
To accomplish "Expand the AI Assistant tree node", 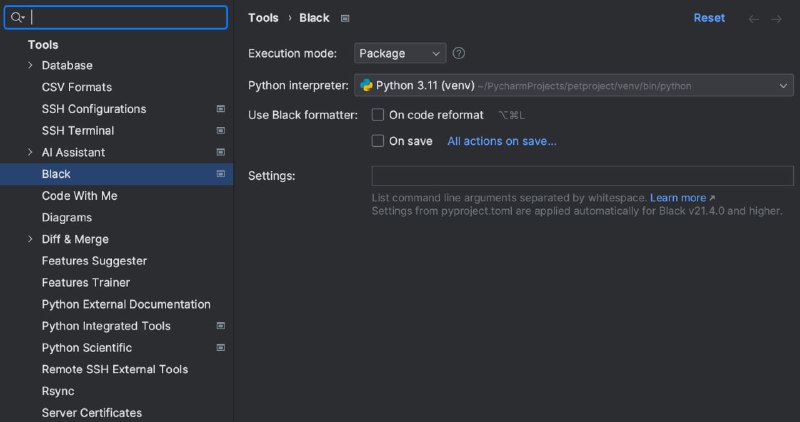I will coord(30,152).
